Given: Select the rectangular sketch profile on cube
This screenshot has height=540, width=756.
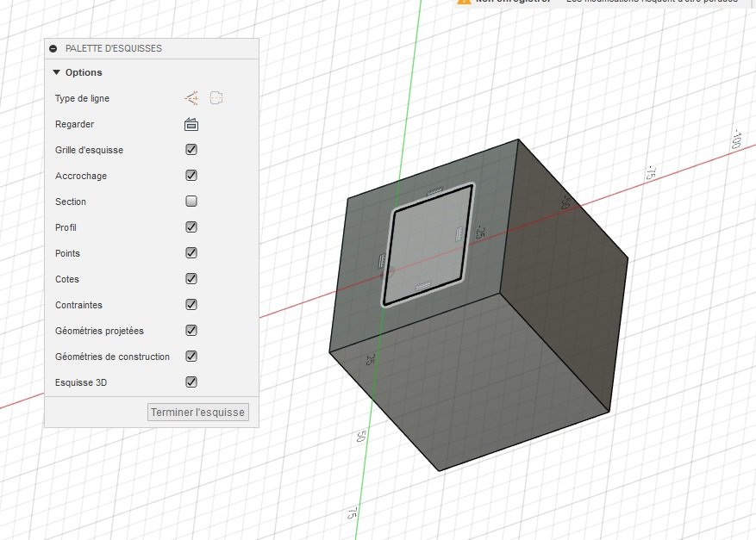Looking at the screenshot, I should pyautogui.click(x=428, y=245).
